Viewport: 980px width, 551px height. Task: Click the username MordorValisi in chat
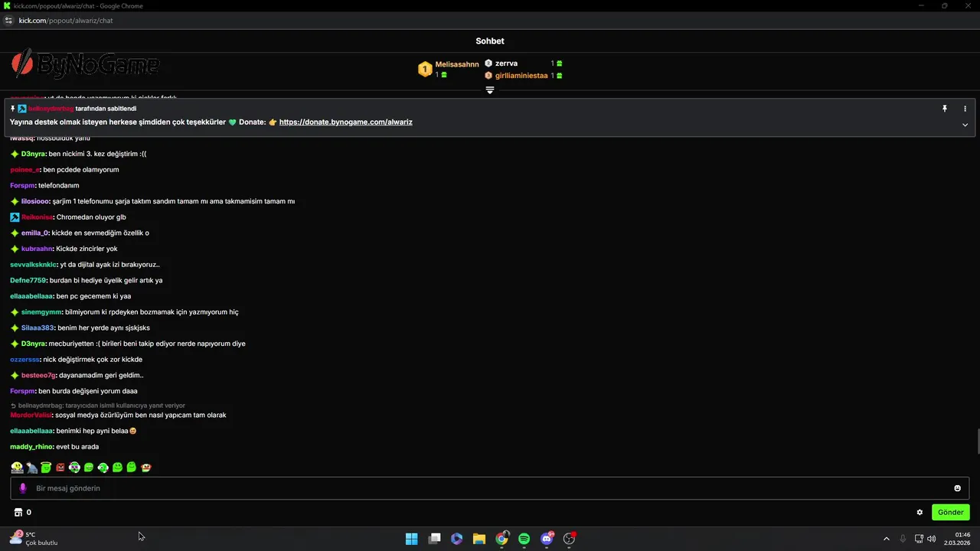31,415
